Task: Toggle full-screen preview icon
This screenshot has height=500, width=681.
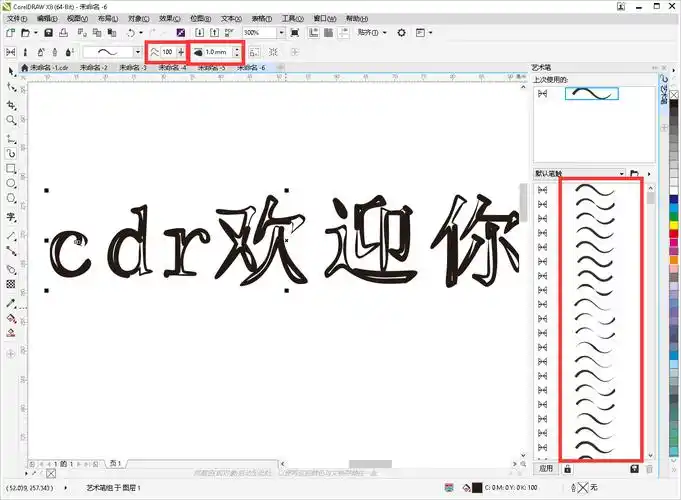Action: (295, 33)
